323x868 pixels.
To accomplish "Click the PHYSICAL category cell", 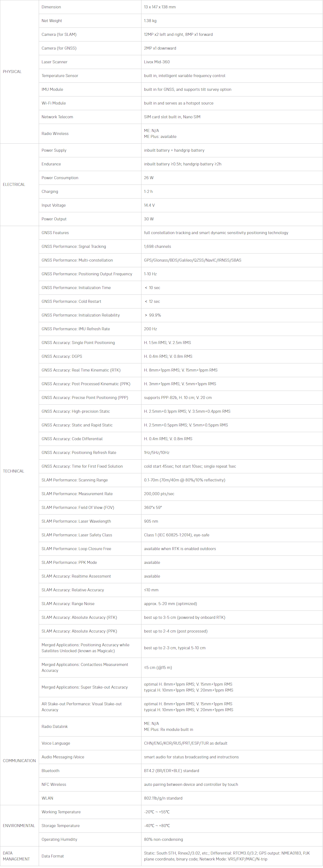I will tap(12, 72).
